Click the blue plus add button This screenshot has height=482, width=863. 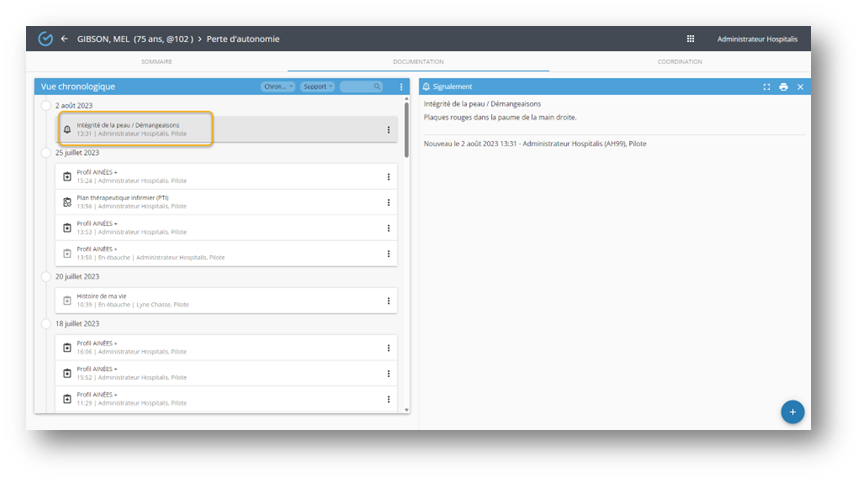click(792, 411)
